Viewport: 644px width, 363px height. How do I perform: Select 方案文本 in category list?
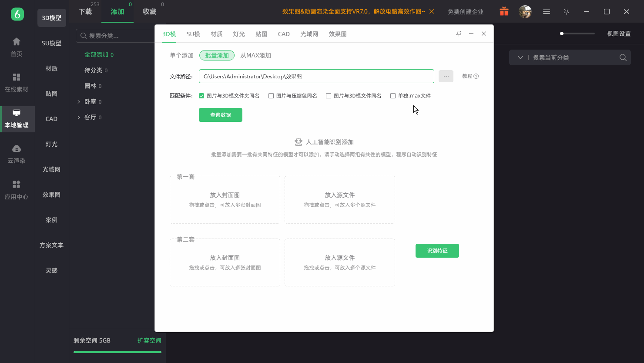tap(51, 245)
